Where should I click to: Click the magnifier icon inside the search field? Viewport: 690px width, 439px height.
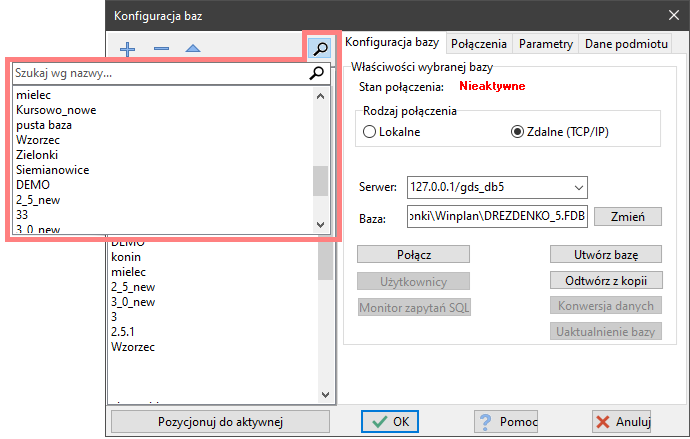tap(318, 73)
